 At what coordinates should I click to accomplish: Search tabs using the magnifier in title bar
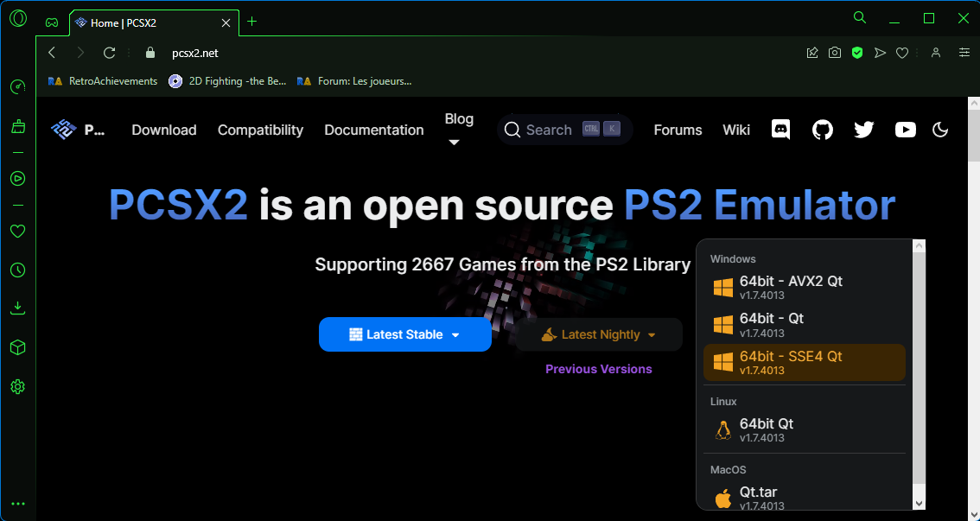point(860,17)
